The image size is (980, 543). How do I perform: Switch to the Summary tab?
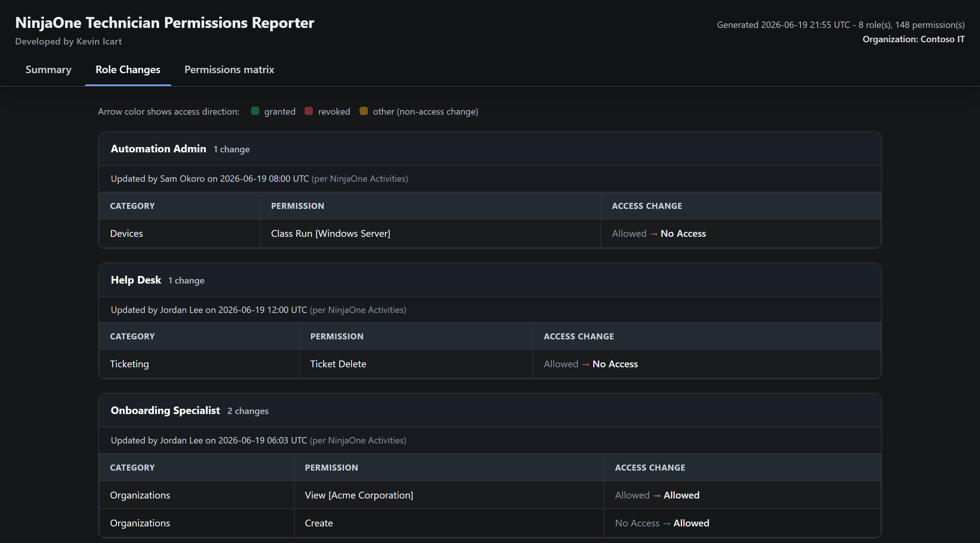coord(48,70)
